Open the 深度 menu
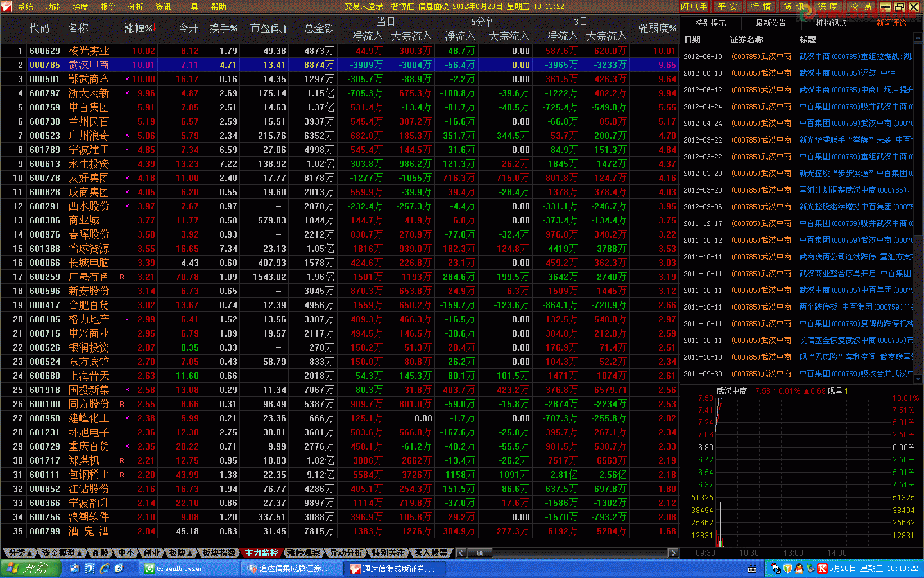The image size is (924, 578). tap(81, 7)
